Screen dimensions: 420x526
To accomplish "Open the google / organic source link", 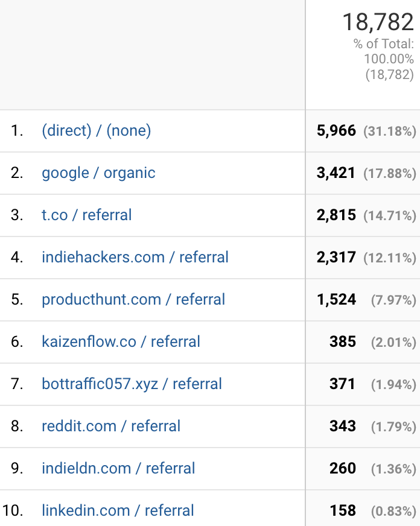I will click(98, 173).
